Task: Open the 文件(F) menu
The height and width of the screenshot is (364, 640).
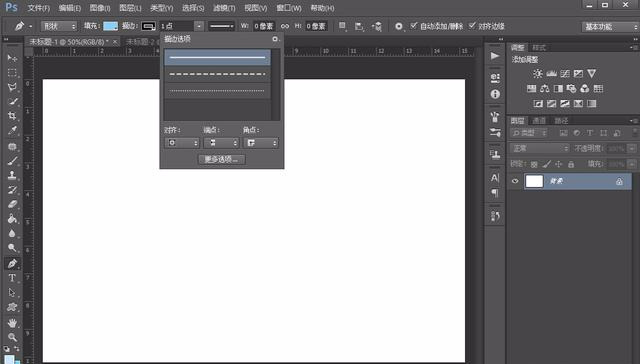Action: click(x=38, y=8)
